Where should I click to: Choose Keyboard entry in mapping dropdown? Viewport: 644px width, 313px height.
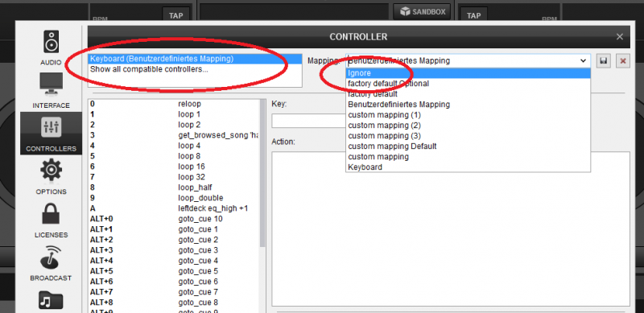(x=469, y=167)
